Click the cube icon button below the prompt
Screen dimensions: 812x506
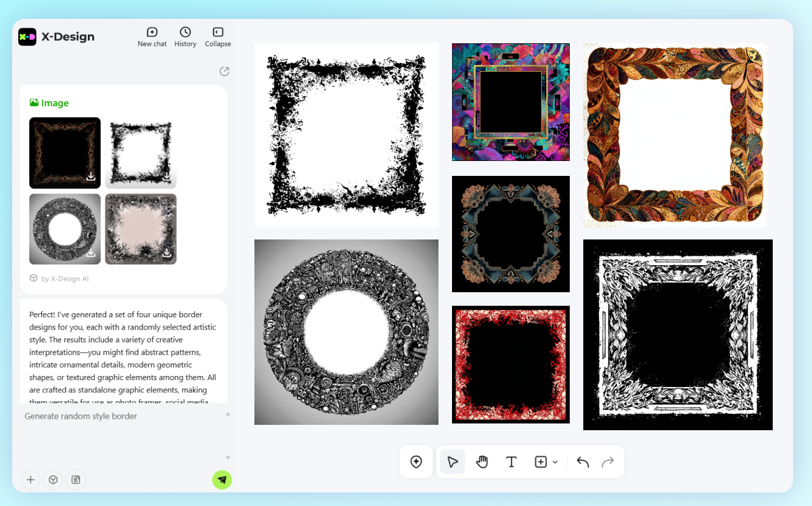53,480
